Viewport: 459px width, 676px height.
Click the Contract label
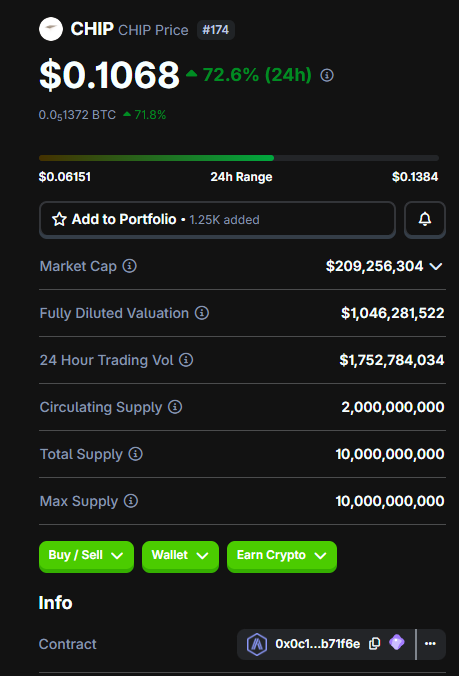click(x=68, y=644)
